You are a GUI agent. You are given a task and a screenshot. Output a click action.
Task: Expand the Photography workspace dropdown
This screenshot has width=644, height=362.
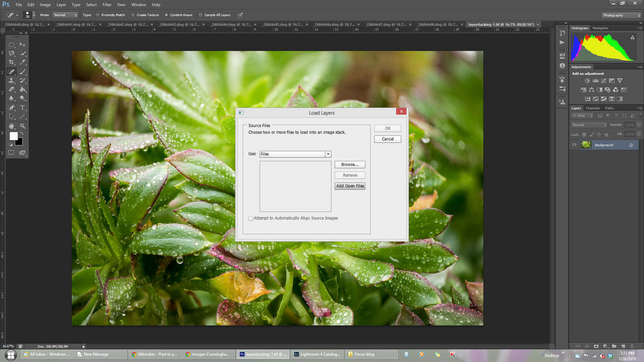pyautogui.click(x=621, y=15)
